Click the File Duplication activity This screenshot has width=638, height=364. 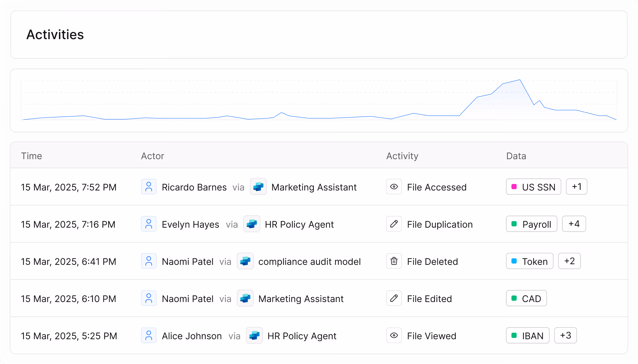[440, 224]
